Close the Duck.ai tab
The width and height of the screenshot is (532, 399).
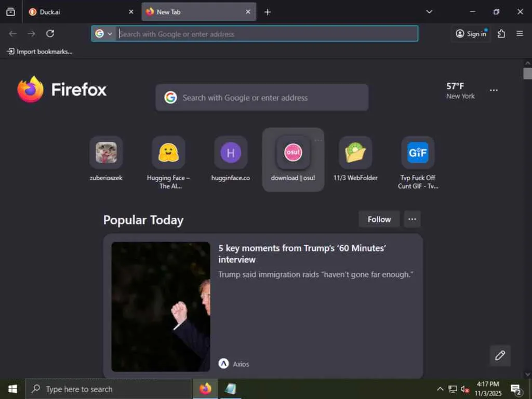point(131,12)
